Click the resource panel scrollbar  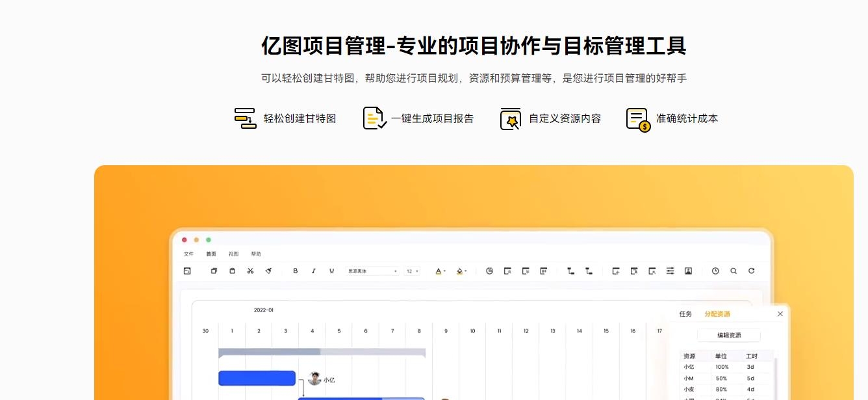775,379
